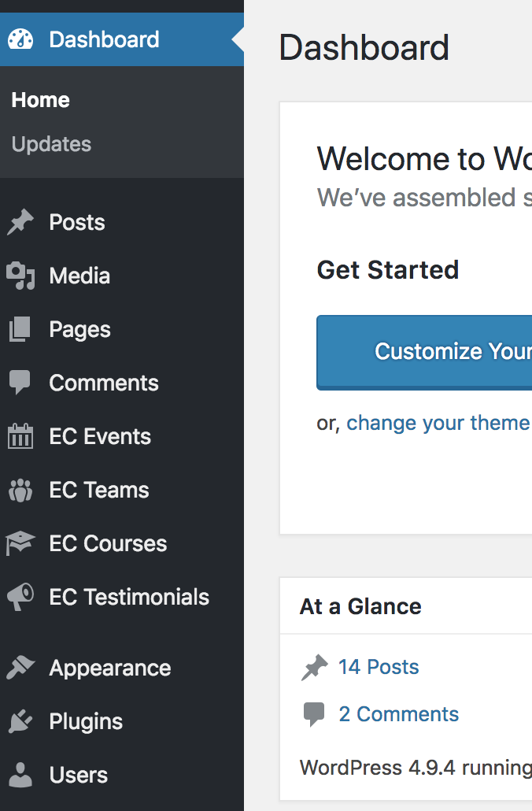Click the EC Courses graduation cap icon
Screen dimensions: 532x811
(x=20, y=543)
